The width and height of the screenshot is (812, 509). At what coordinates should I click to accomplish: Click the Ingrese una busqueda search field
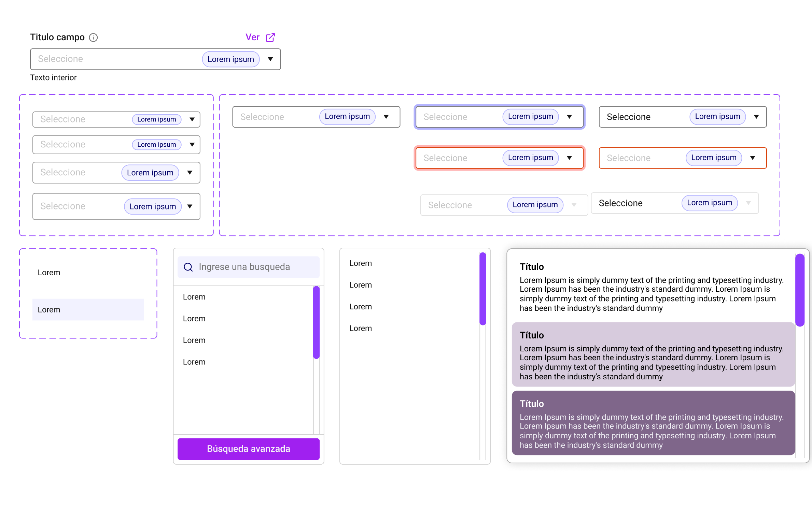click(x=249, y=267)
